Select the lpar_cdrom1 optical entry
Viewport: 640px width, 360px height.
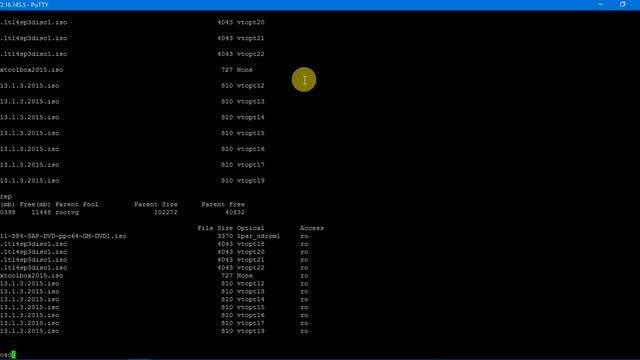258,236
